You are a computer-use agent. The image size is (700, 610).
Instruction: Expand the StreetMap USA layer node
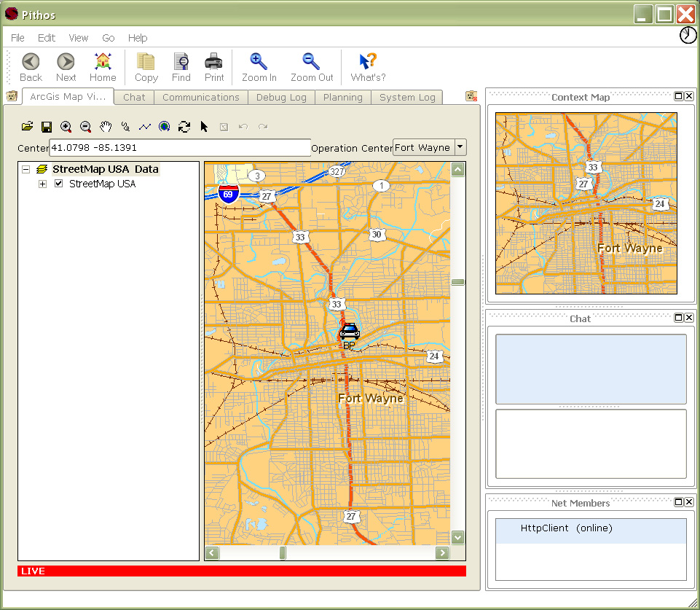coord(42,184)
